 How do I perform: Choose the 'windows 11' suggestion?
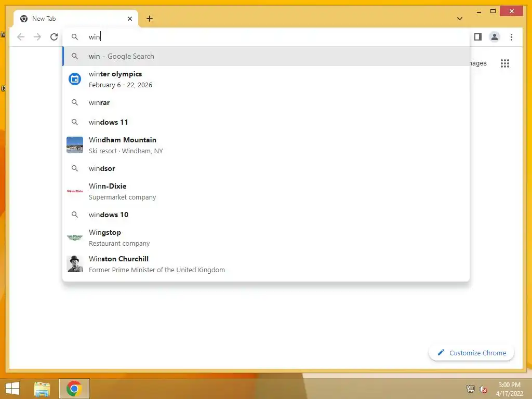[266, 122]
